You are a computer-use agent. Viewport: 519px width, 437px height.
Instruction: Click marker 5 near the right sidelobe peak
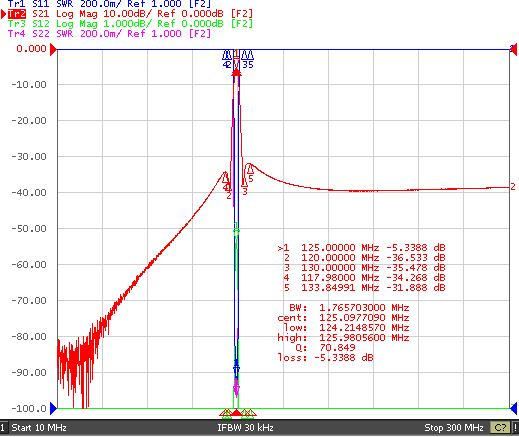[x=250, y=173]
